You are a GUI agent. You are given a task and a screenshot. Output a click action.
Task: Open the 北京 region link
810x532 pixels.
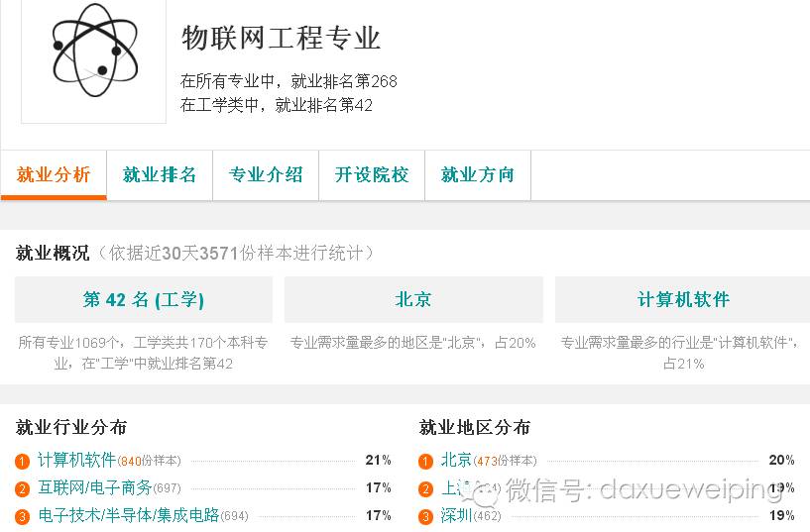pyautogui.click(x=456, y=460)
